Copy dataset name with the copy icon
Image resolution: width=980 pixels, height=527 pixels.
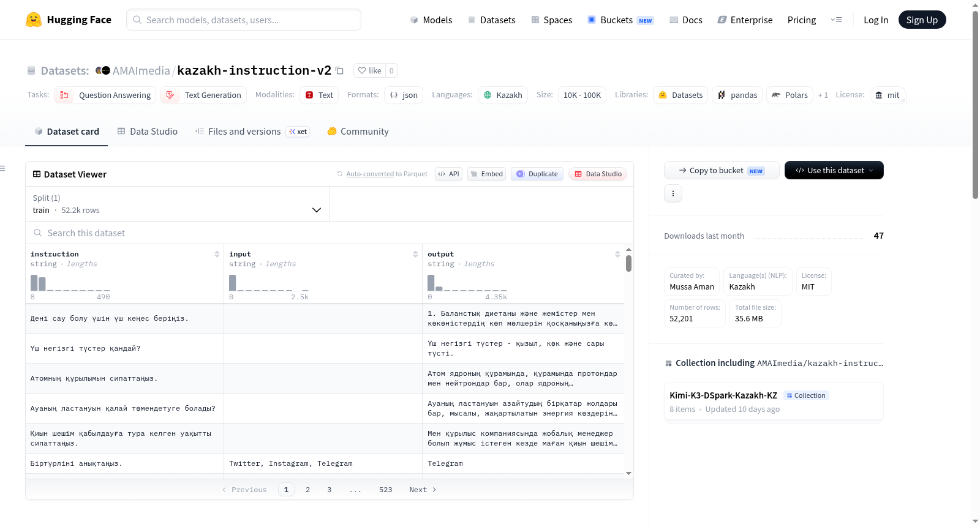[339, 70]
